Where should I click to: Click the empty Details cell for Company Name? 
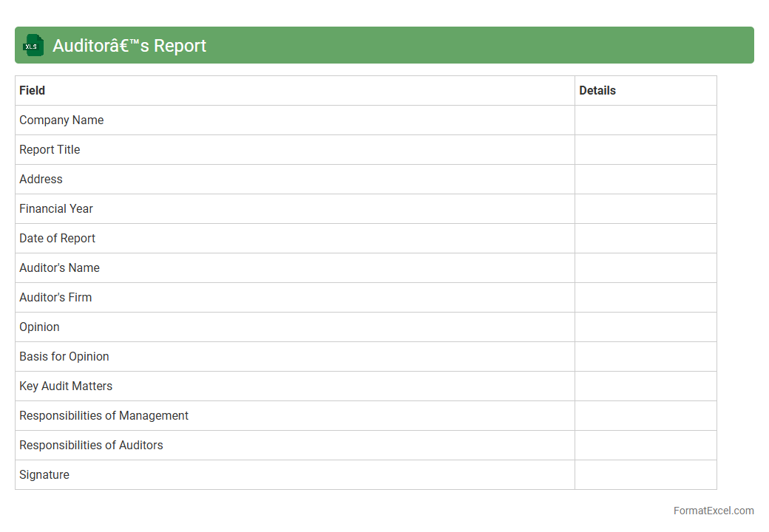click(645, 120)
